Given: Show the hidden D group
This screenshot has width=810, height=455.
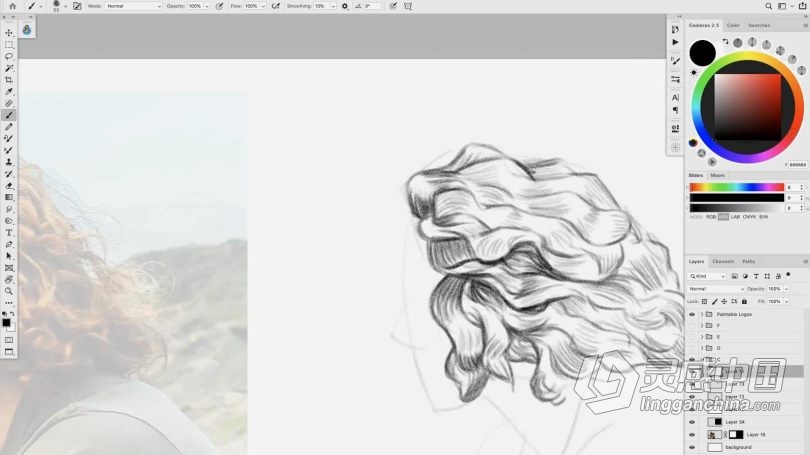Looking at the screenshot, I should [x=692, y=348].
